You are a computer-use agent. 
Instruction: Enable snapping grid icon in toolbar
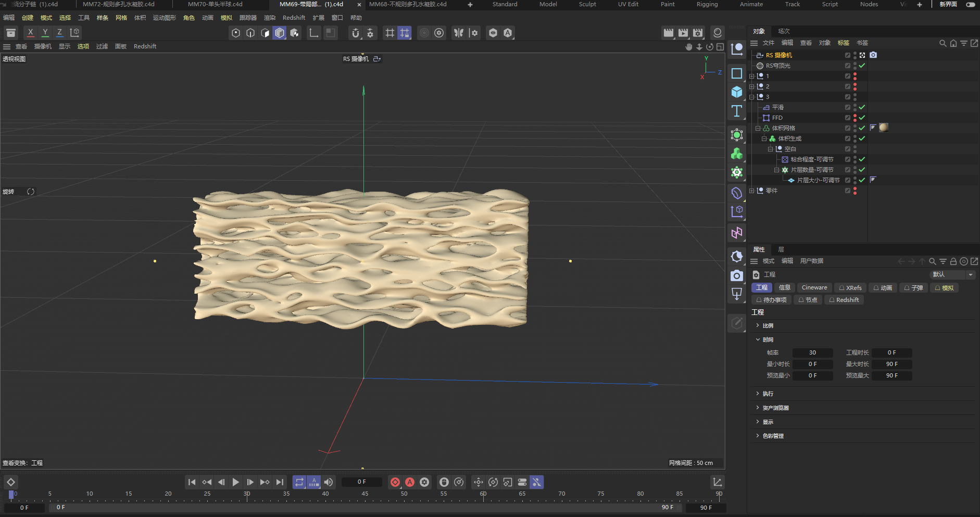tap(390, 33)
